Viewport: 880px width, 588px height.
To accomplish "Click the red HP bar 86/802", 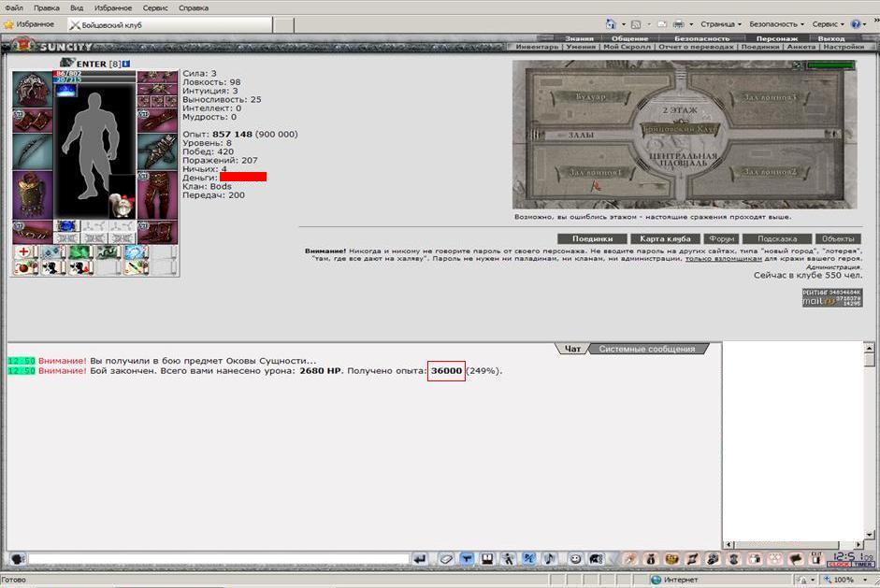I will coord(94,74).
